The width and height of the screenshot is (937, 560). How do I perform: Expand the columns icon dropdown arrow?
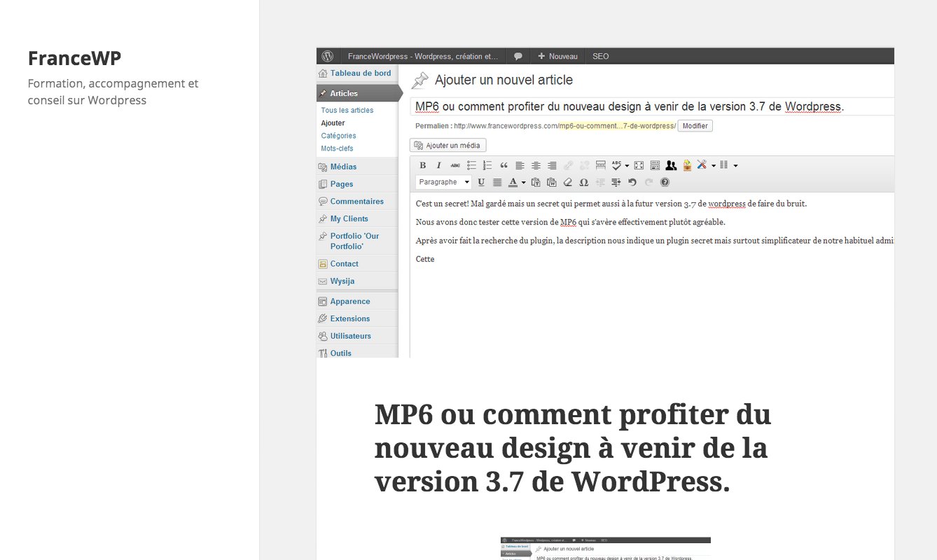click(735, 166)
